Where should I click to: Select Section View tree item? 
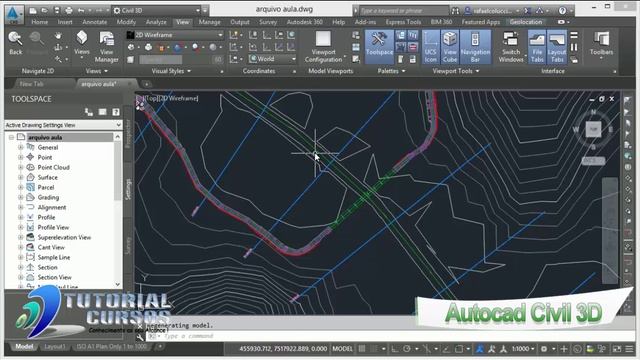coord(54,277)
